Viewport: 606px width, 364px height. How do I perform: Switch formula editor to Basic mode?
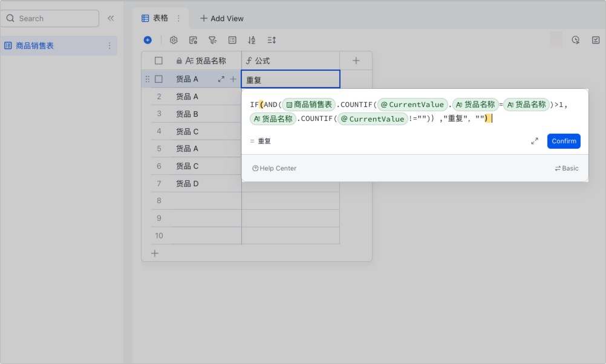(x=567, y=169)
